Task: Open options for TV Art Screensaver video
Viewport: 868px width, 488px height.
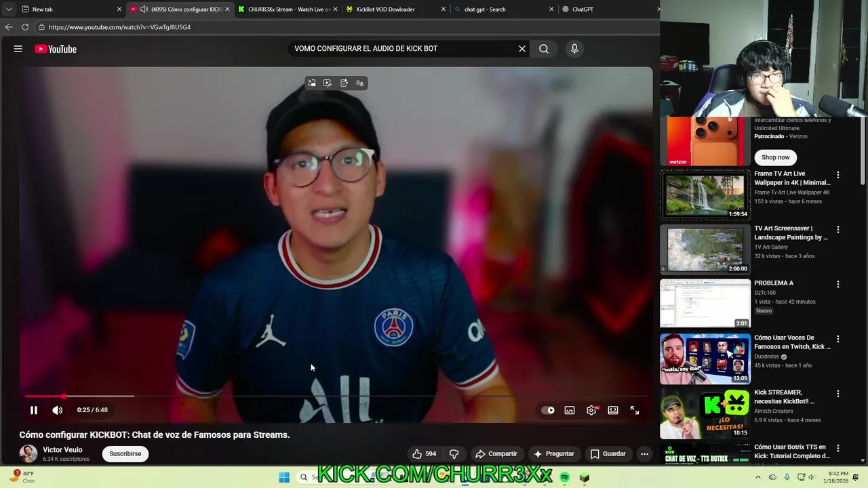Action: pyautogui.click(x=837, y=230)
